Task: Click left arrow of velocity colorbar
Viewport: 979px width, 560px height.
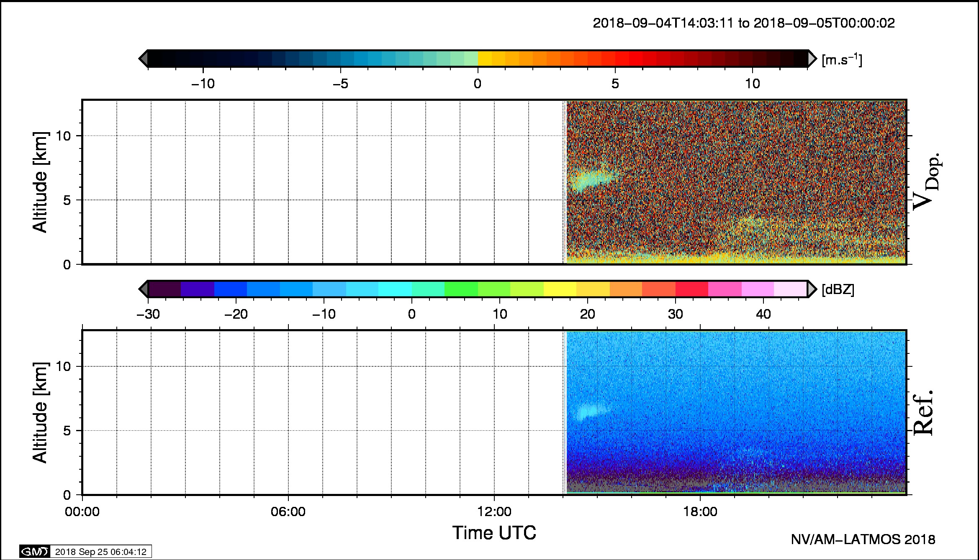Action: coord(143,59)
